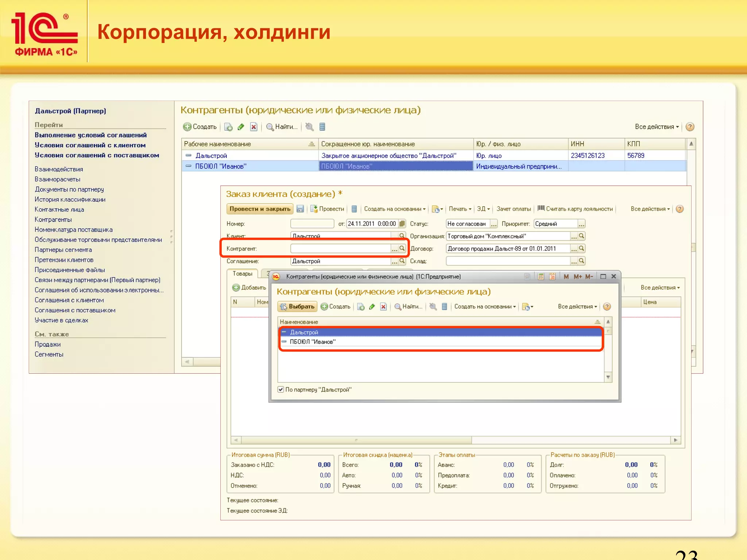Click Провести button in order toolbar

(327, 209)
